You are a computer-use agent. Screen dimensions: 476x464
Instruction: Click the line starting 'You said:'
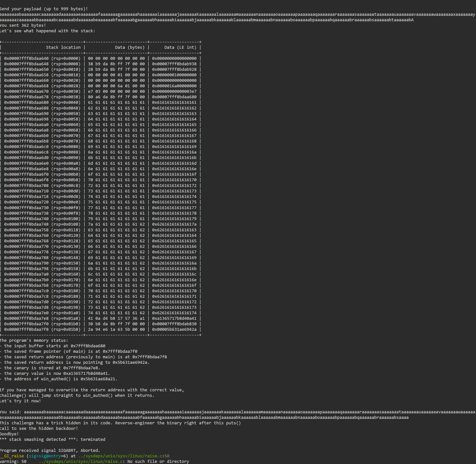pos(238,412)
